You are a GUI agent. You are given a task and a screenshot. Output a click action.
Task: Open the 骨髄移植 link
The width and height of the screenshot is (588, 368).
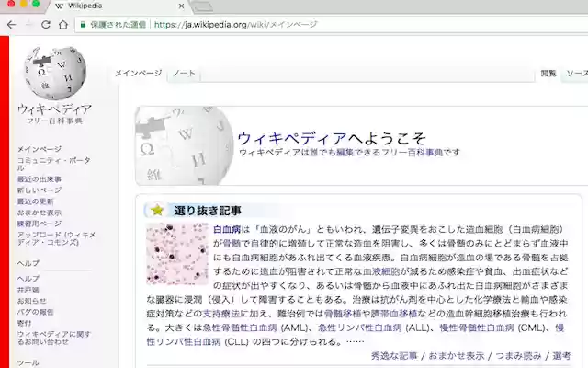tap(343, 314)
